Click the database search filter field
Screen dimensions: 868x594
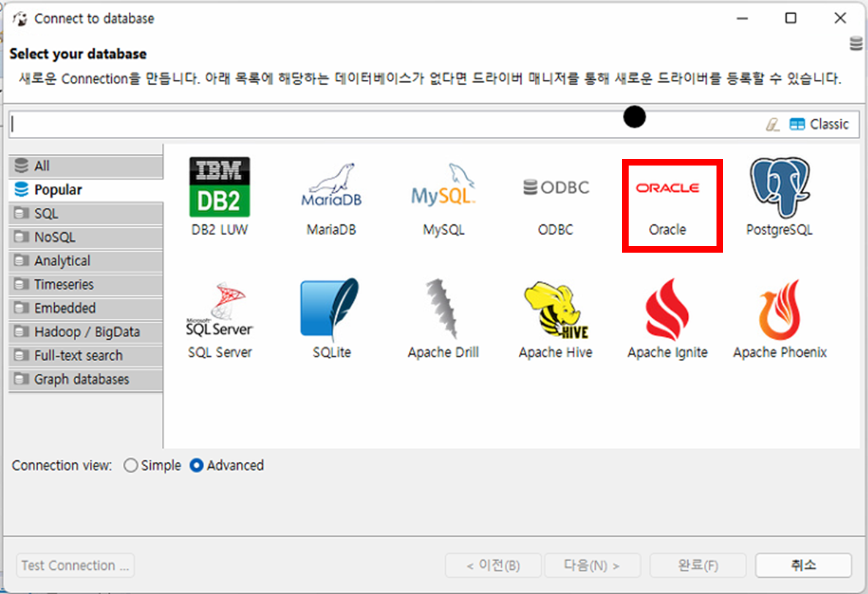point(385,124)
